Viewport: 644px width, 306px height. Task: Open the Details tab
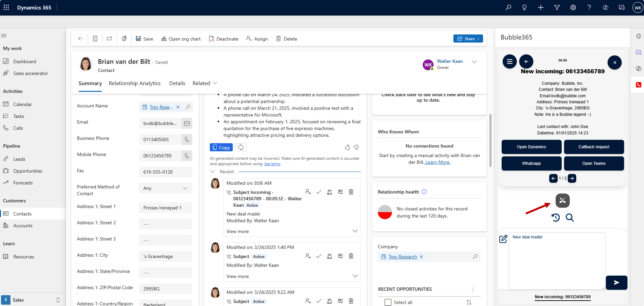pos(177,83)
